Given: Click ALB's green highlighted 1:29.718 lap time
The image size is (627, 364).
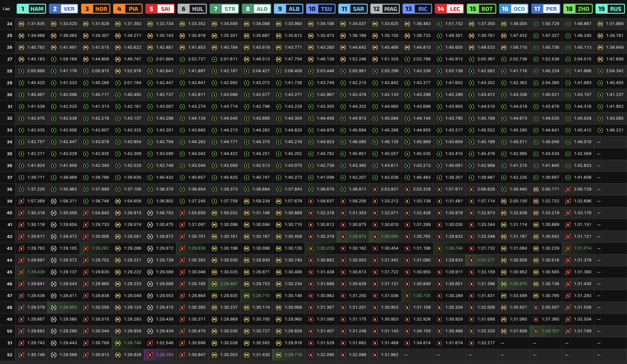Looking at the screenshot, I should click(x=293, y=355).
